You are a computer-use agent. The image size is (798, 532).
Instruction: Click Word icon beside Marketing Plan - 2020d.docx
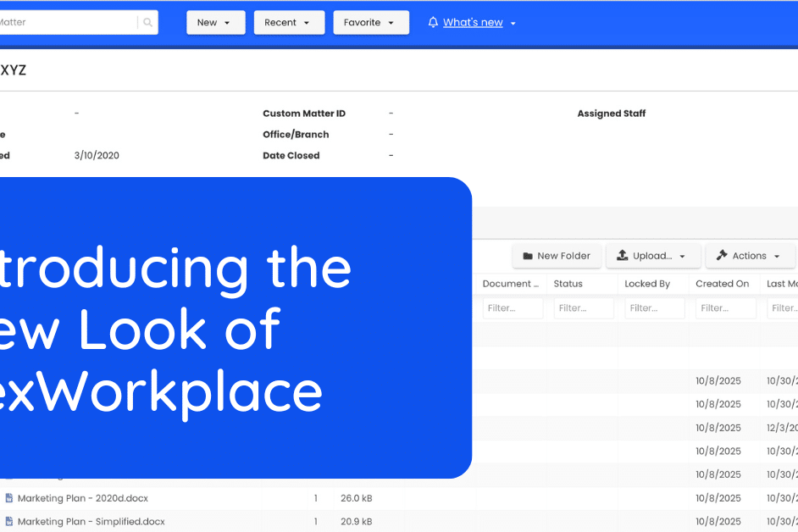pos(9,498)
